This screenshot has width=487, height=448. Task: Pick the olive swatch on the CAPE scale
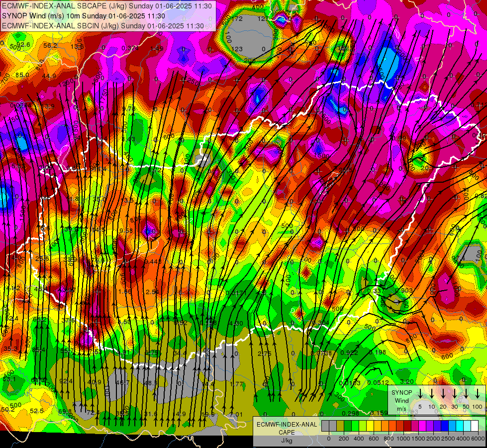point(340,426)
